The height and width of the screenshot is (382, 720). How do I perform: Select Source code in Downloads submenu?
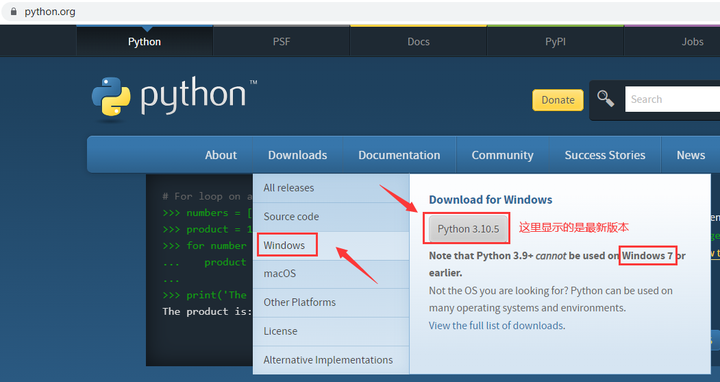tap(331, 217)
